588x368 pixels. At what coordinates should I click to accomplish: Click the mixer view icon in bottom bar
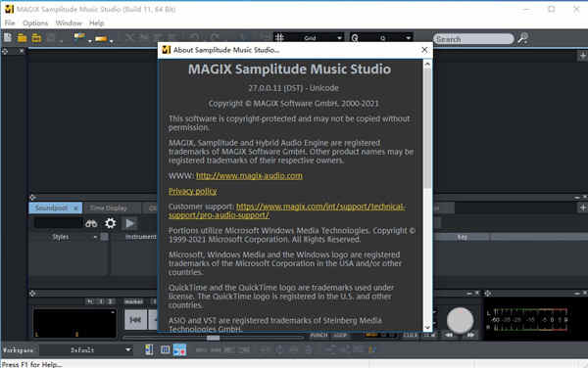165,349
